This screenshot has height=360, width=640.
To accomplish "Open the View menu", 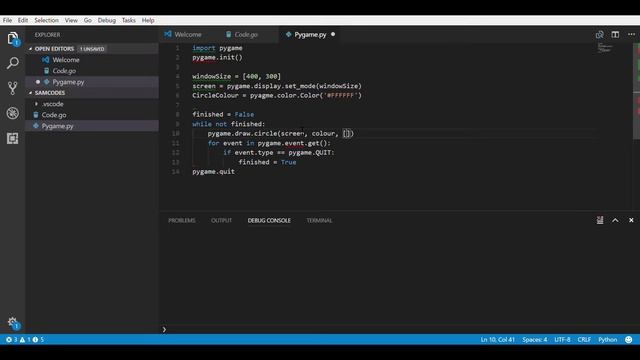I will 71,20.
